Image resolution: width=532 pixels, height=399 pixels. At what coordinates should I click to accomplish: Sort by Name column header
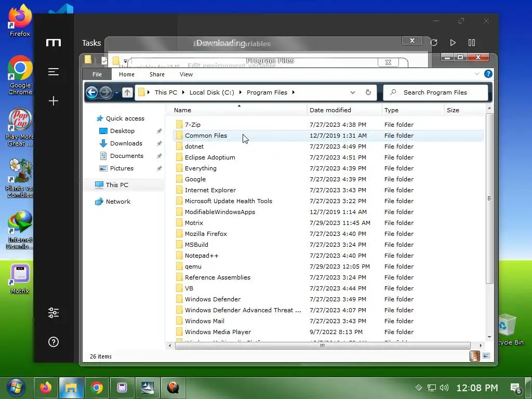pyautogui.click(x=237, y=110)
